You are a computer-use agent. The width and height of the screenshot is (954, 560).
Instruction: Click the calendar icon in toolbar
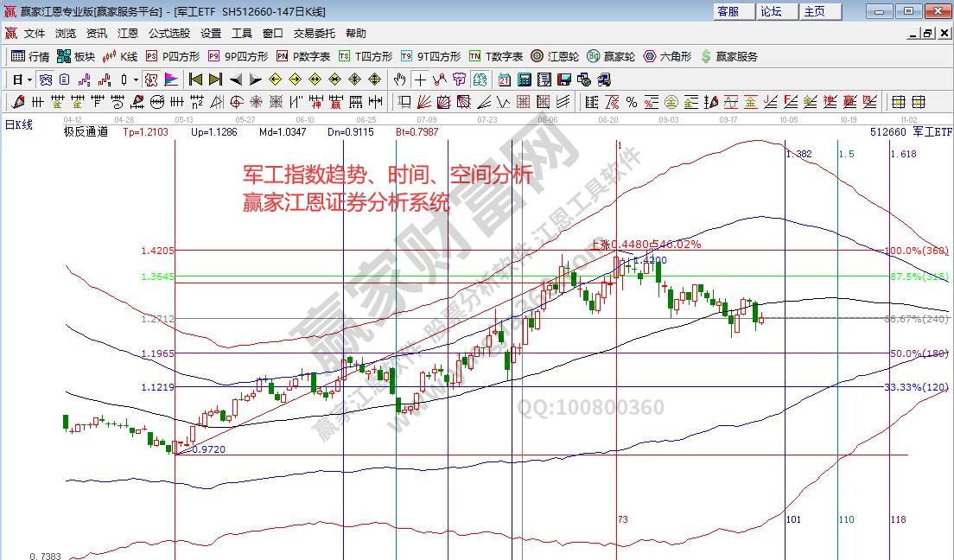(x=505, y=80)
